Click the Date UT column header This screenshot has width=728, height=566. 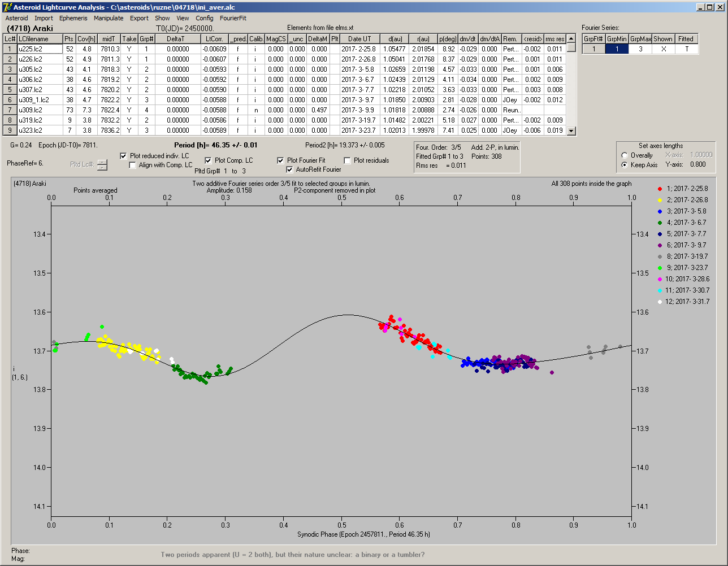(359, 39)
